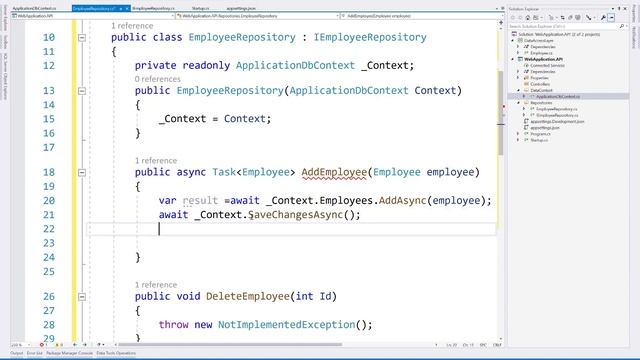Pin the EmployeeRepository.cs tab

tap(121, 8)
